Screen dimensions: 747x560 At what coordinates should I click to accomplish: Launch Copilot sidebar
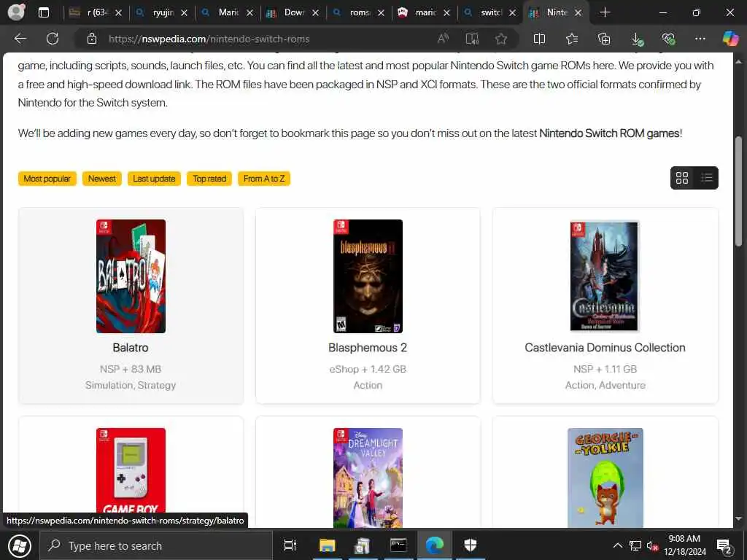730,39
